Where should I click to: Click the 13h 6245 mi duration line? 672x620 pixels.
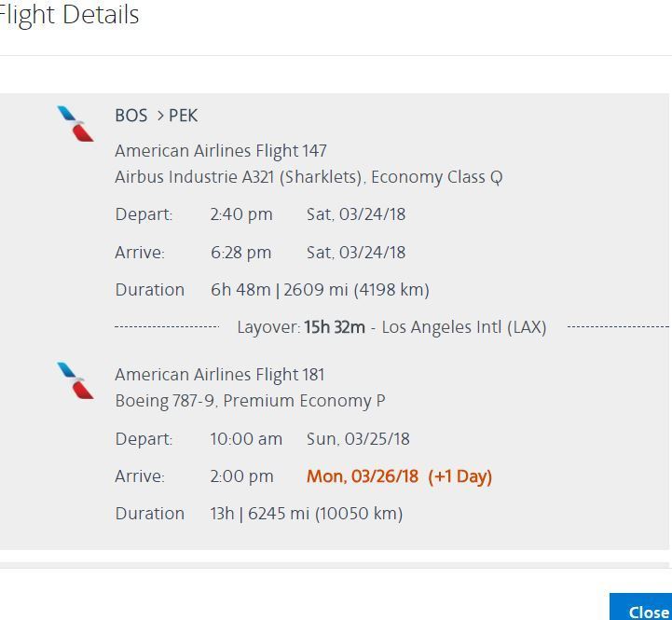(x=307, y=514)
